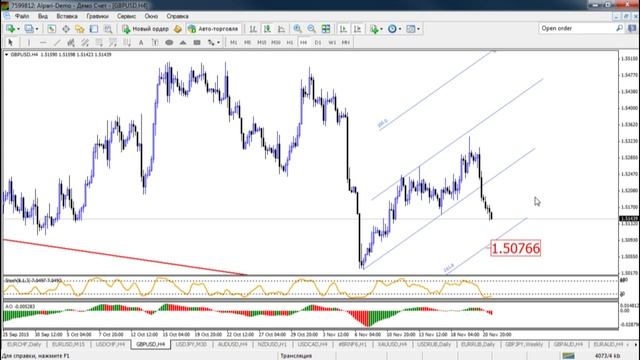Switch timeframe to H1
This screenshot has height=360, width=640.
290,42
